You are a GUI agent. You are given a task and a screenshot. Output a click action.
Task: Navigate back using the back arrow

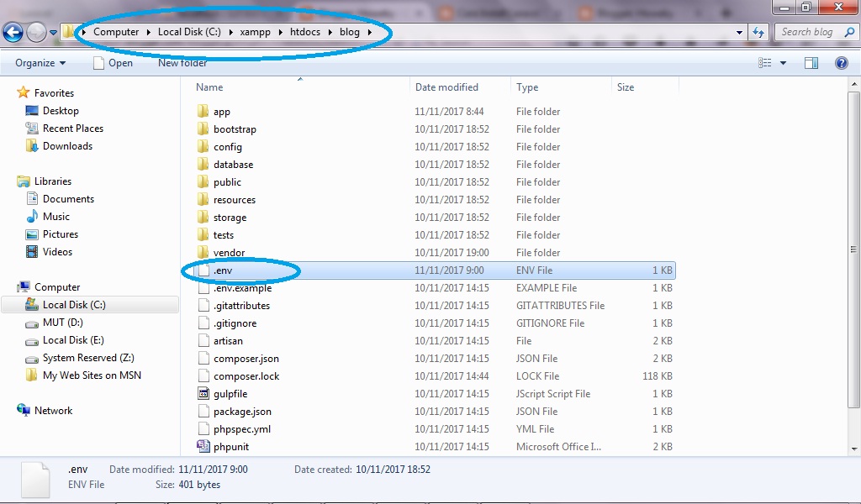[x=13, y=31]
